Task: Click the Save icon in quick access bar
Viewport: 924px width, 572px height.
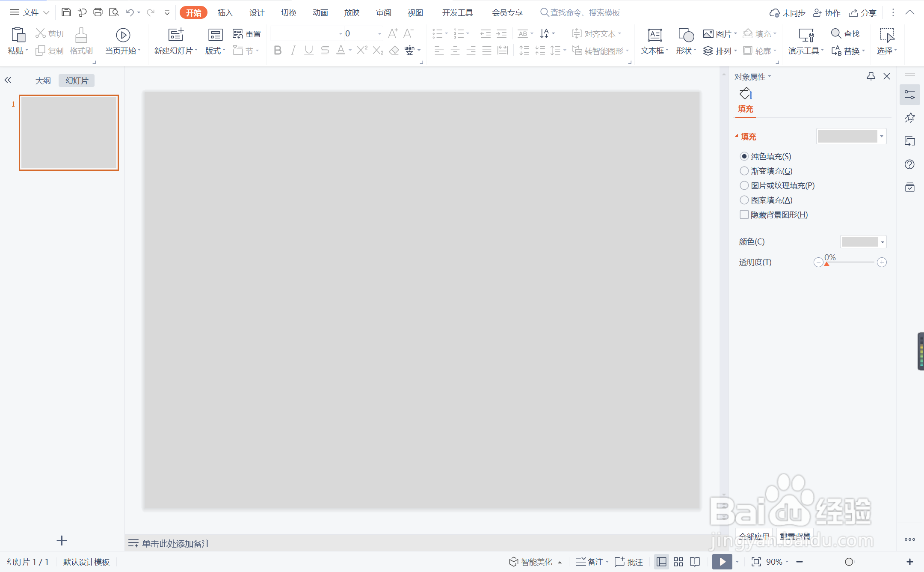Action: [66, 12]
